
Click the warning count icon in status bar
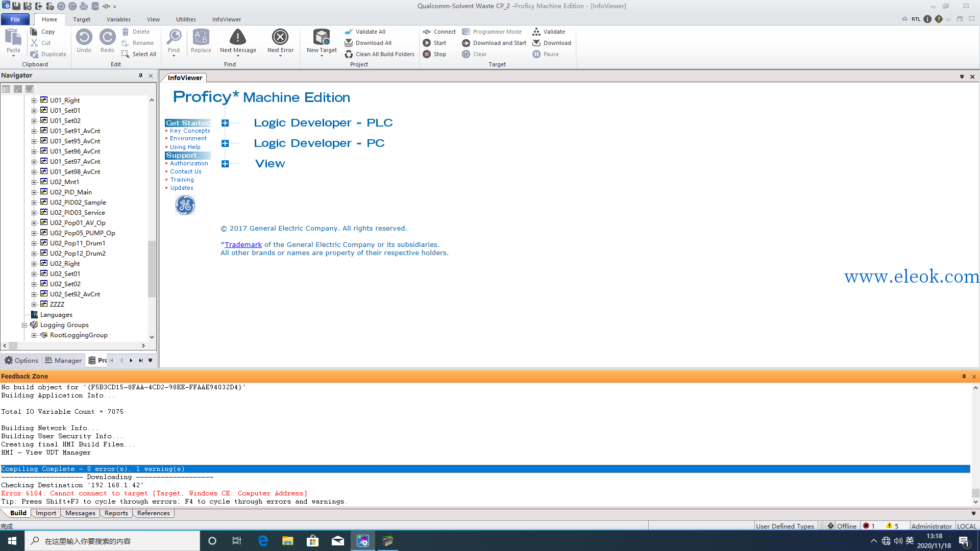(889, 526)
